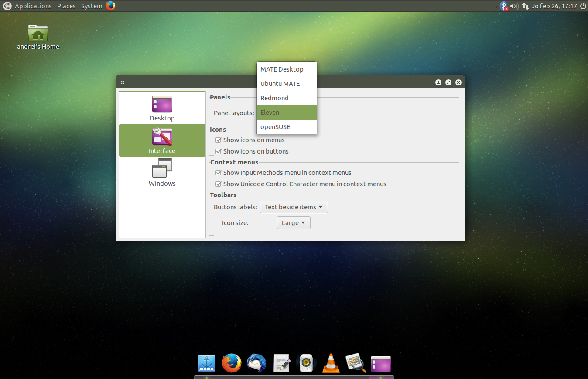
Task: Open the Applications menu
Action: point(33,6)
